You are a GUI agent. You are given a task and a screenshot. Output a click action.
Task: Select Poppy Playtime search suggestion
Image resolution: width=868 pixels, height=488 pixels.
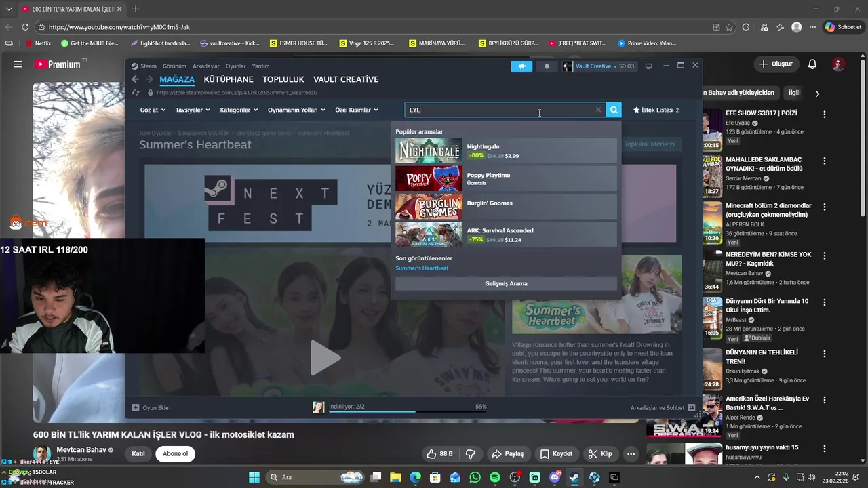point(506,178)
